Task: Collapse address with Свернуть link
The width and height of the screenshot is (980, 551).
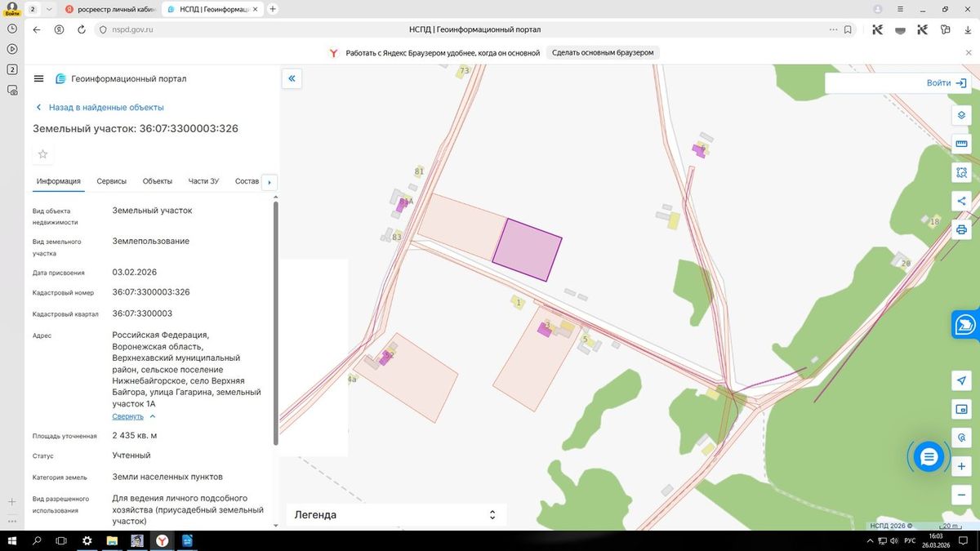Action: [x=134, y=416]
